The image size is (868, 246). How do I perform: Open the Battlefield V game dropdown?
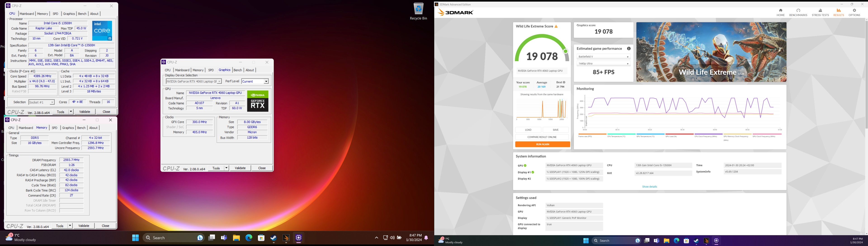pos(603,57)
